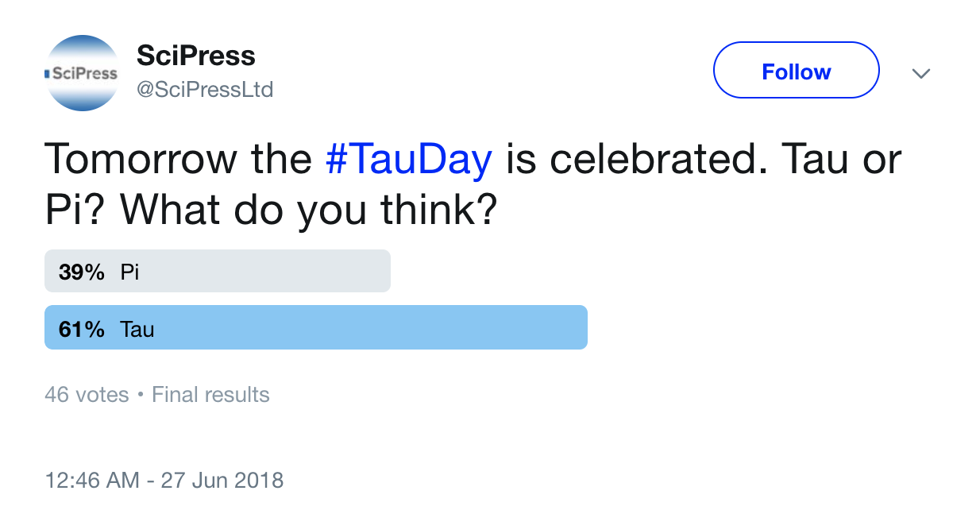Follow the SciPress account
Viewport: 980px width, 510px height.
(x=796, y=71)
